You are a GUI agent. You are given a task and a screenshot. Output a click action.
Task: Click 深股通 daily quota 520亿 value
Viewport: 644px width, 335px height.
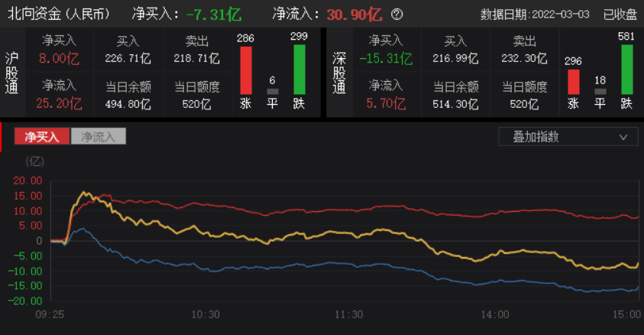click(524, 104)
